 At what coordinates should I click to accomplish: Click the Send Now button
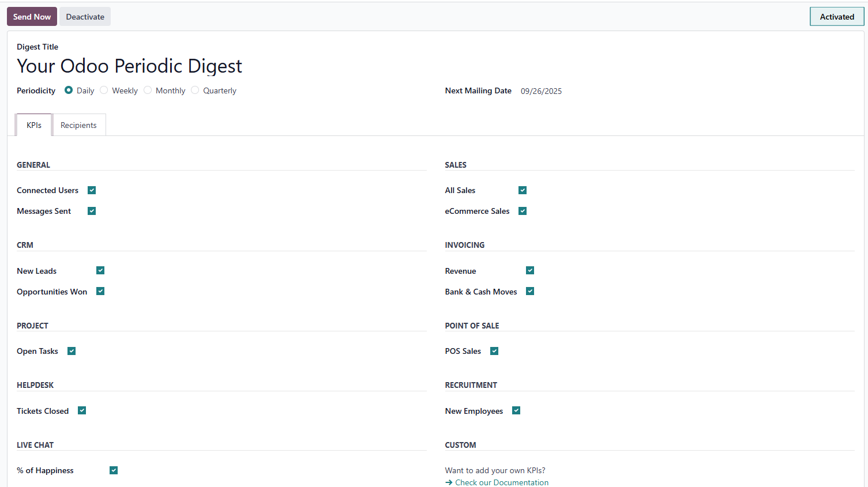[32, 17]
